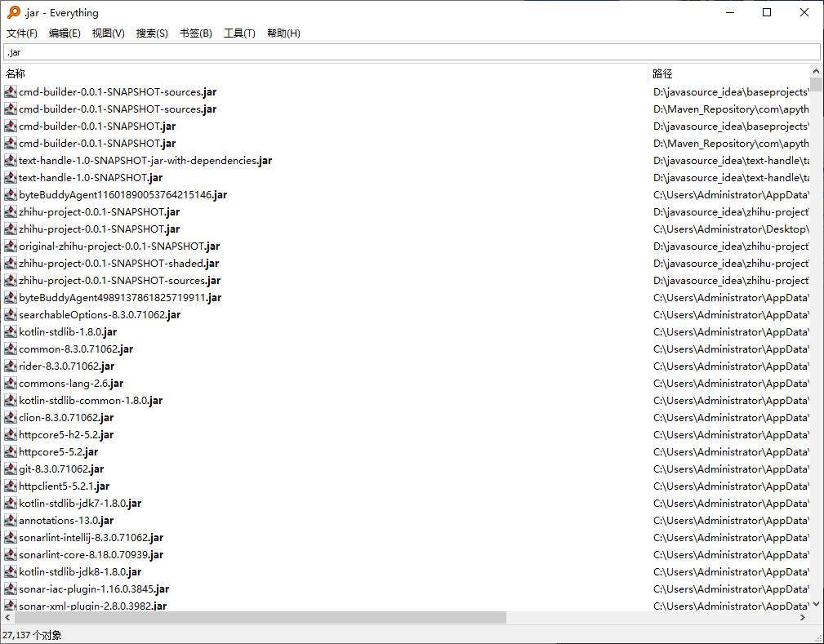Image resolution: width=824 pixels, height=644 pixels.
Task: Select file name annotations-13.0.jar
Action: pyautogui.click(x=66, y=521)
